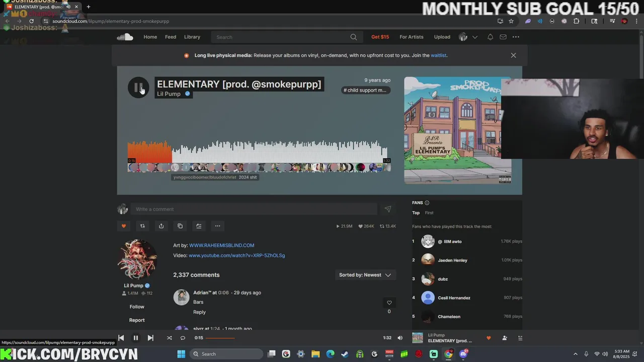Screen dimensions: 644x362
Task: Click the SoundCloud logo
Action: (x=125, y=37)
